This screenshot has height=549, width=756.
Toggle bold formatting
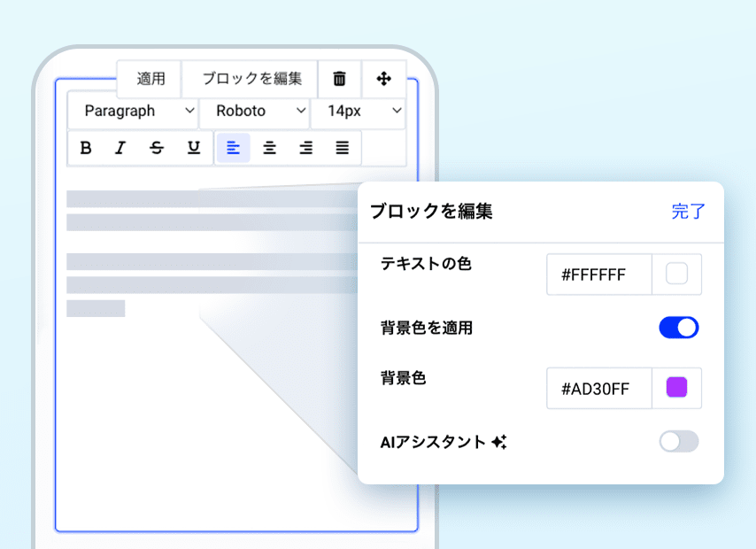(x=86, y=148)
